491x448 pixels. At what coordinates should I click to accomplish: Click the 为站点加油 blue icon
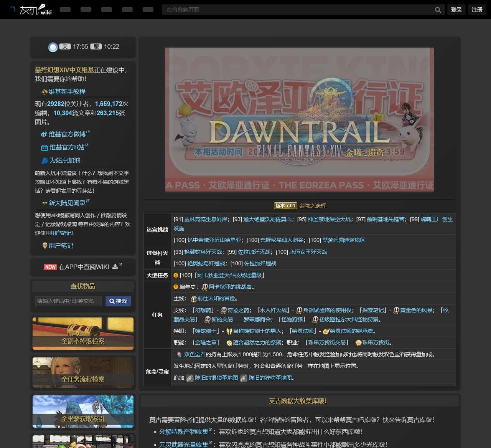click(44, 160)
